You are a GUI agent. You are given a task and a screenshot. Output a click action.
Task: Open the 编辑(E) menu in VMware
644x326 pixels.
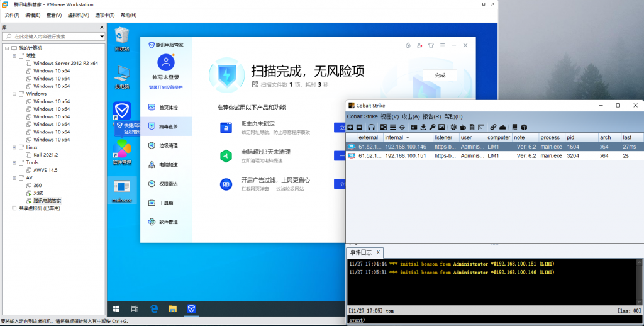click(x=33, y=15)
